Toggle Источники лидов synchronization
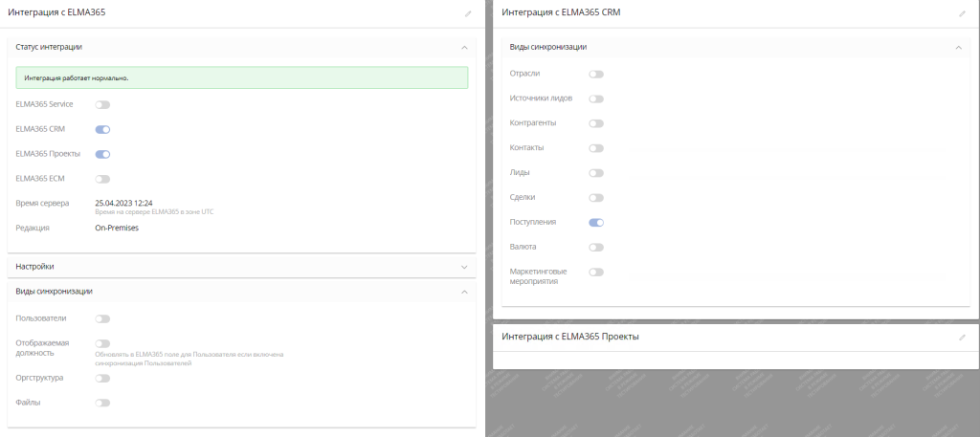 596,98
